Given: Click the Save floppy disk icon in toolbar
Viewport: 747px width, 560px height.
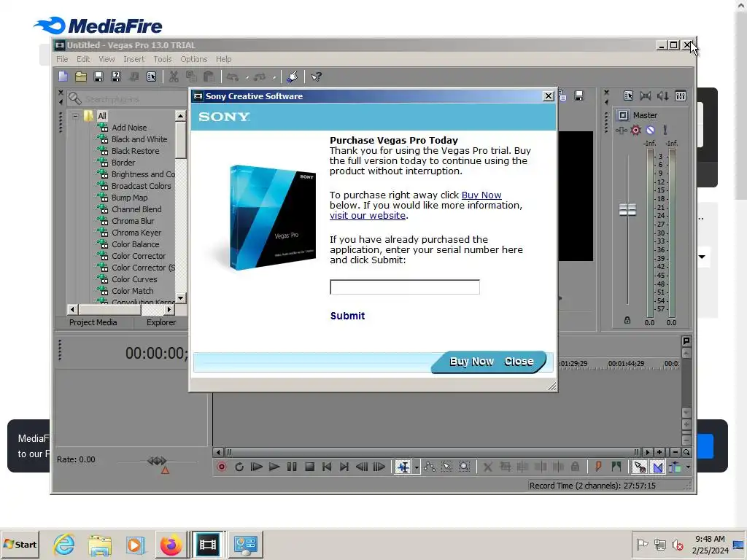Looking at the screenshot, I should pos(98,77).
